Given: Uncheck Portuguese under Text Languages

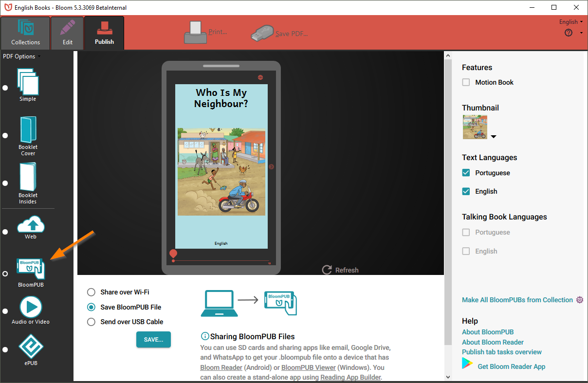Looking at the screenshot, I should tap(466, 173).
